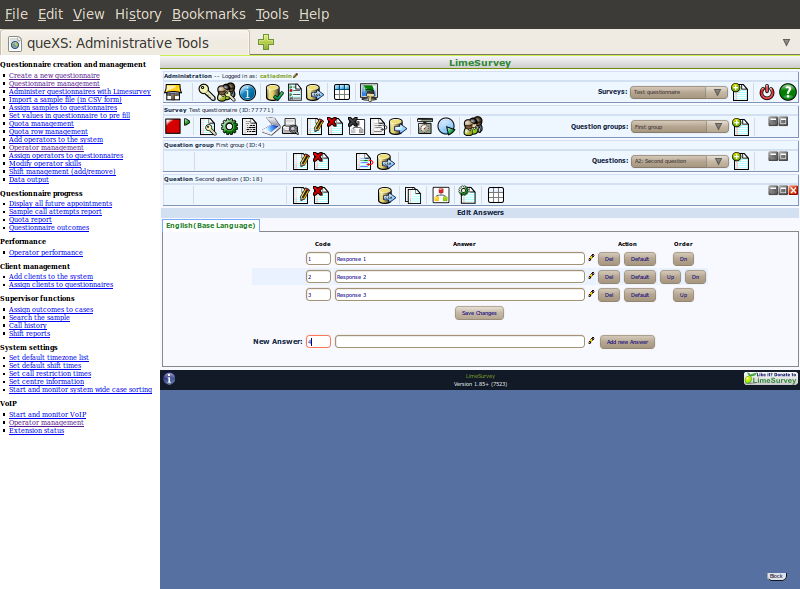Click the pencil edit icon beside Response 1
This screenshot has height=589, width=800.
(x=591, y=258)
